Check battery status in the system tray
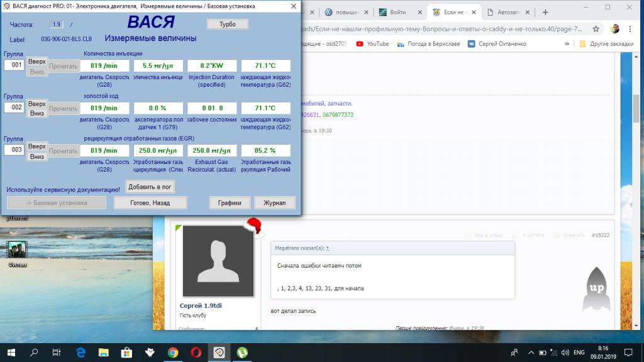644x362 pixels. [x=543, y=353]
